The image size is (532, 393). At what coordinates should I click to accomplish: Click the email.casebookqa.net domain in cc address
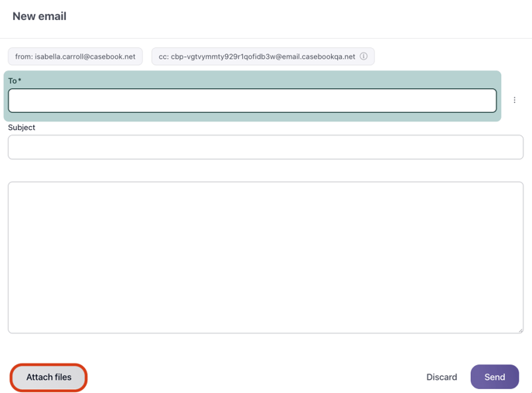pos(318,56)
